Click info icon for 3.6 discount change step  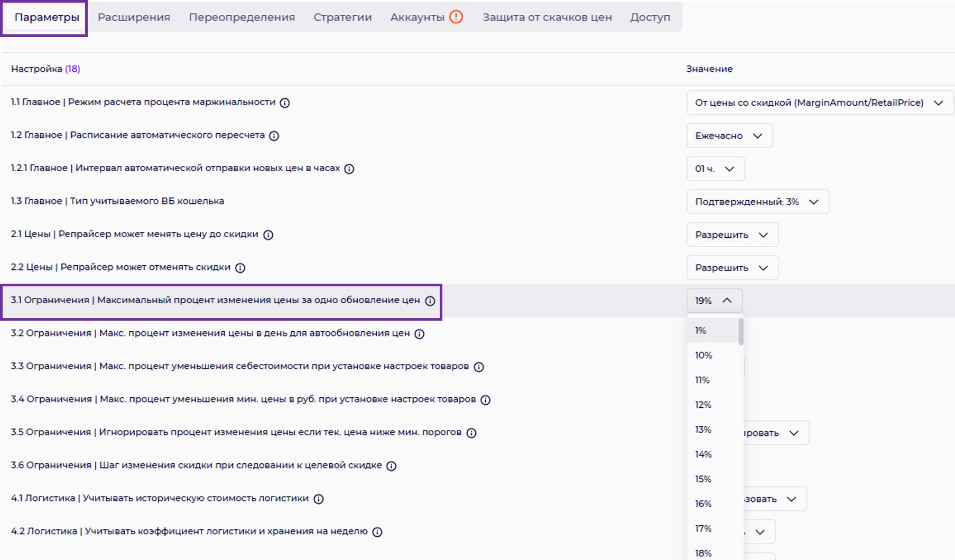(391, 466)
